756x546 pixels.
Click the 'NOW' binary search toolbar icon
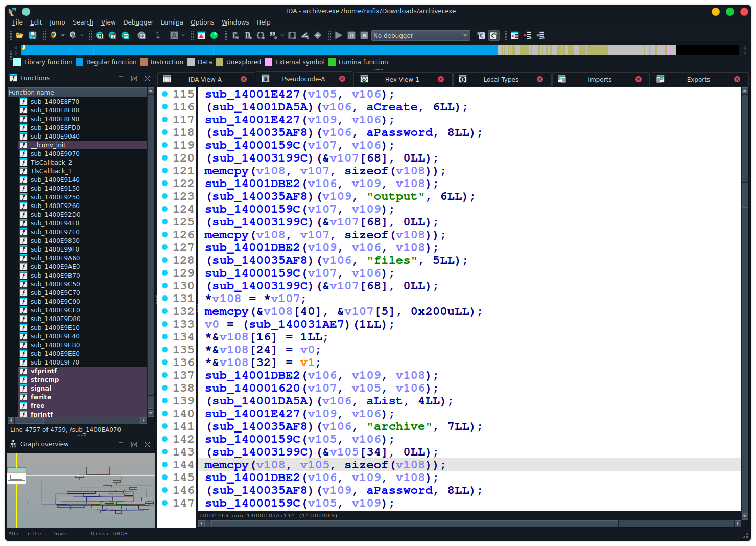click(125, 35)
